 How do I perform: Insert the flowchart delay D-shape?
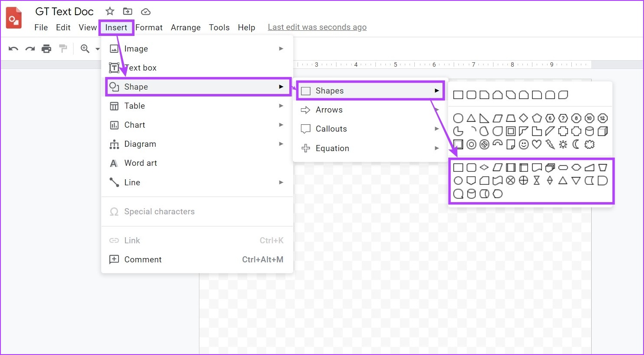(x=602, y=181)
